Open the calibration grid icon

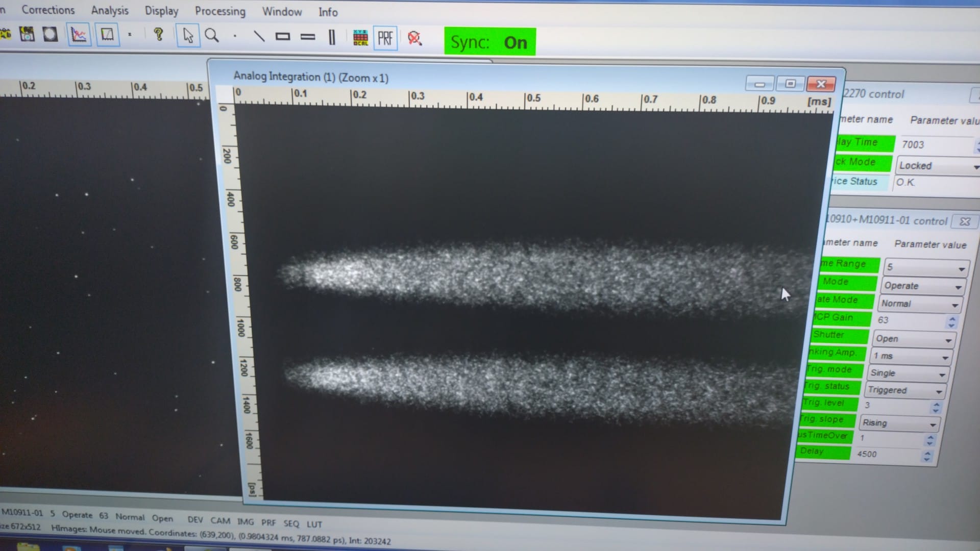(360, 38)
